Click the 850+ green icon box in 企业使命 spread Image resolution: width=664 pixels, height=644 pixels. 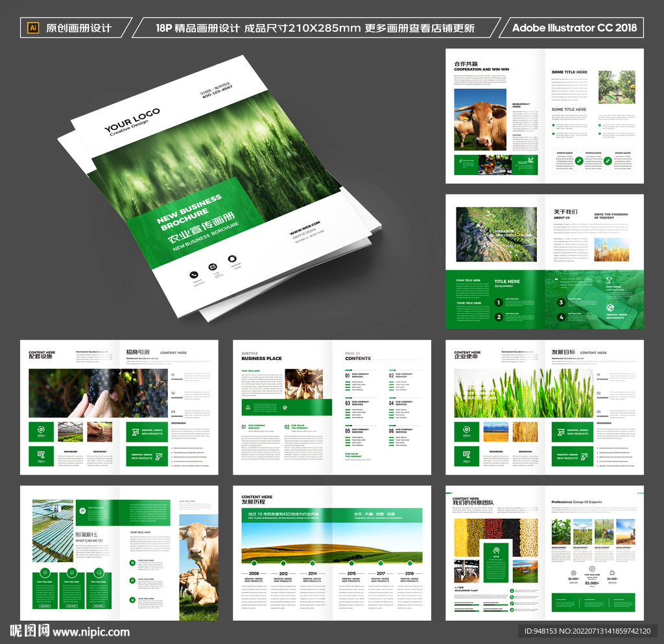(x=467, y=431)
